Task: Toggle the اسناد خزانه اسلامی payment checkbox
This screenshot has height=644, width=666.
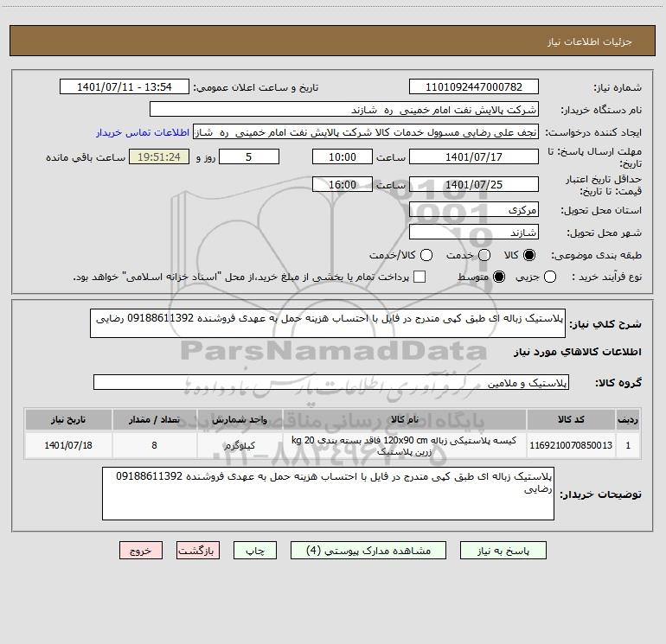Action: (419, 277)
